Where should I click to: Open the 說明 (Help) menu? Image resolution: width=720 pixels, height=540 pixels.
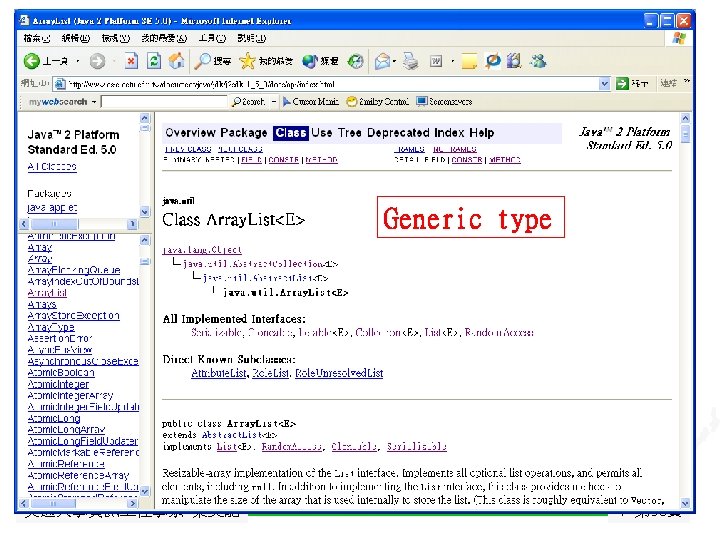click(x=252, y=38)
